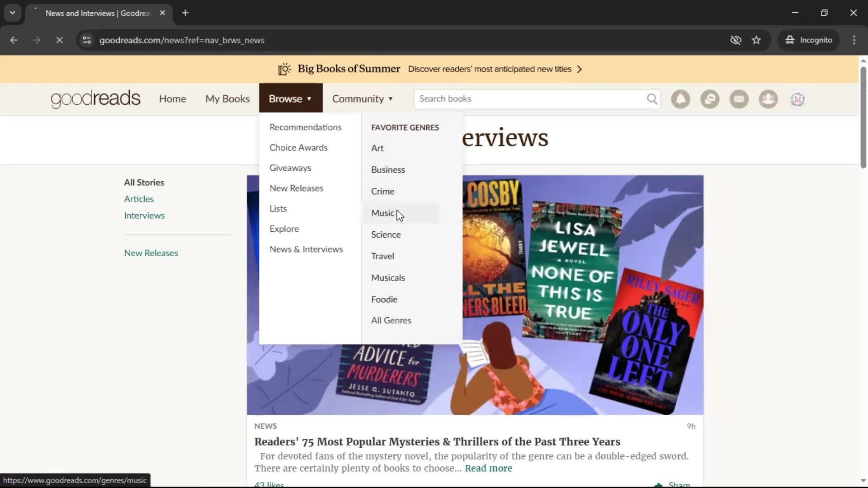Viewport: 868px width, 488px height.
Task: Select New Releases in Browse menu
Action: pos(296,188)
